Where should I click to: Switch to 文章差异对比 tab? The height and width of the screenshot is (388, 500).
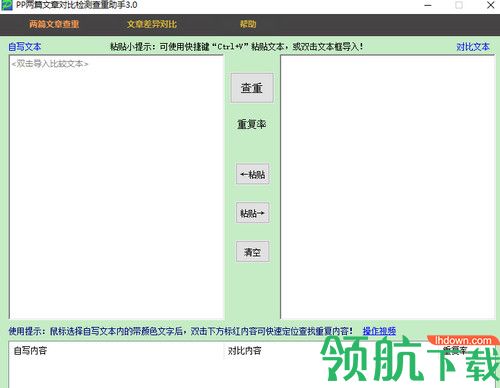point(152,24)
